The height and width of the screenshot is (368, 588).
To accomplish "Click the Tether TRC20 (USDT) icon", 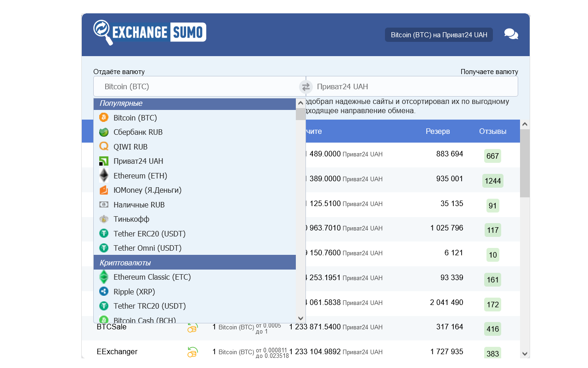I will (104, 306).
